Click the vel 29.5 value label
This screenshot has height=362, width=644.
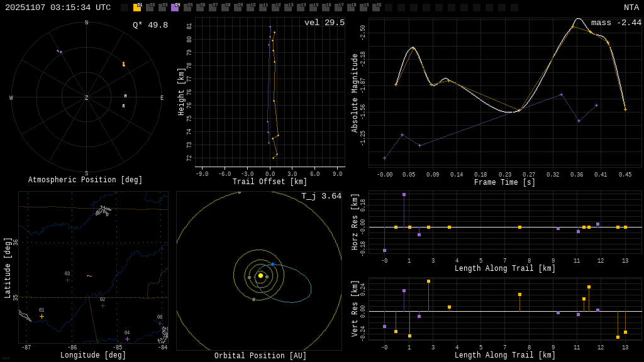pyautogui.click(x=324, y=23)
